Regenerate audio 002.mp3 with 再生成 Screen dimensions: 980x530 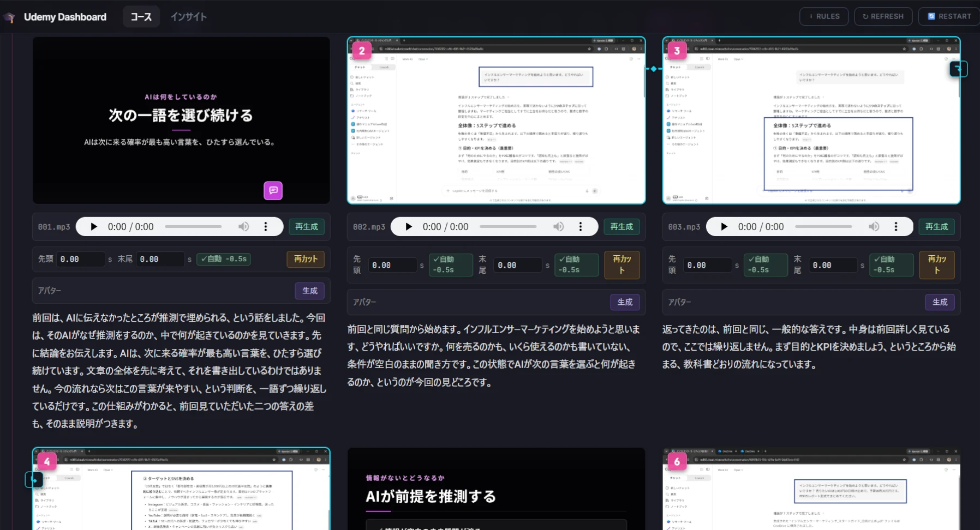622,227
